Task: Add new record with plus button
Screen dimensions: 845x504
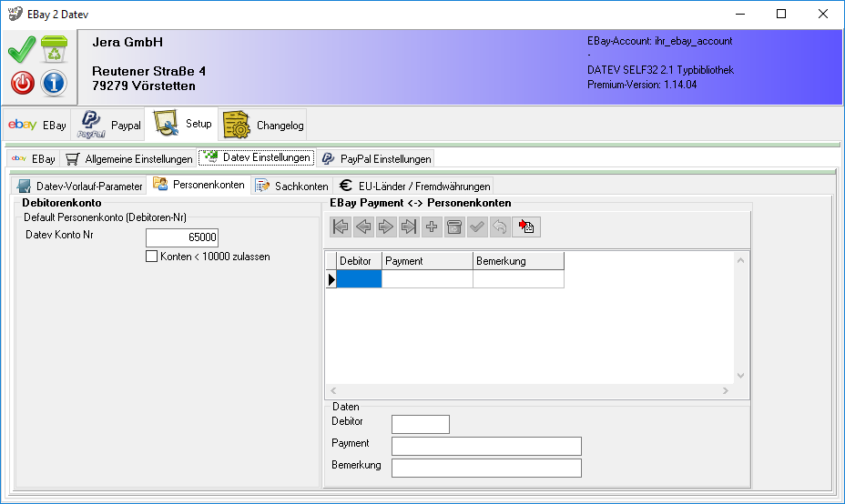Action: 432,227
